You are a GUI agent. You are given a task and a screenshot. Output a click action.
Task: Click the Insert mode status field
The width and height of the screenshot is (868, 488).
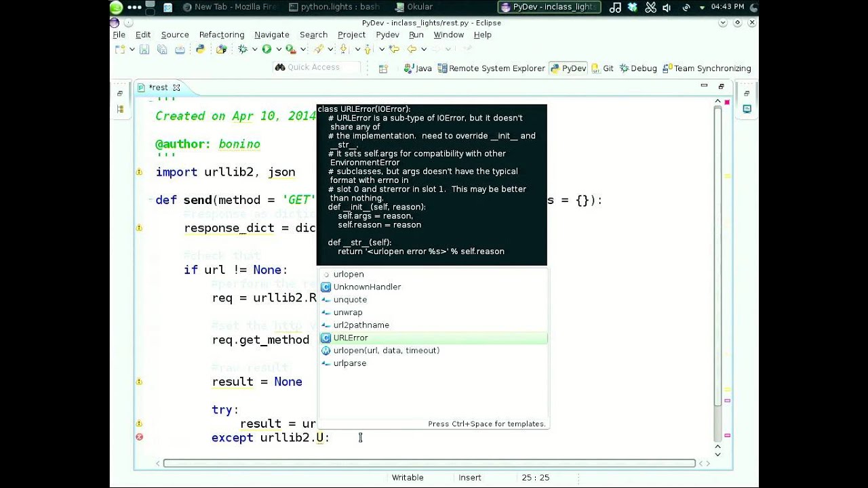click(470, 477)
